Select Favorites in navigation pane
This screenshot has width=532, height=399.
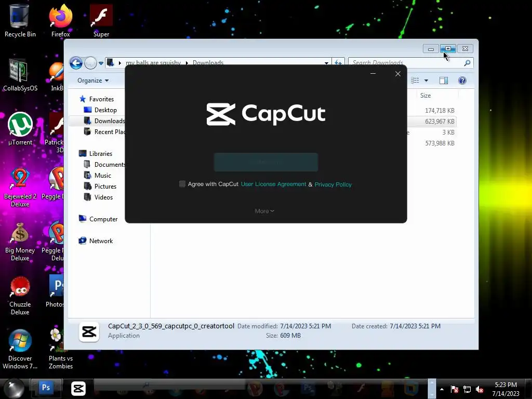tap(101, 99)
